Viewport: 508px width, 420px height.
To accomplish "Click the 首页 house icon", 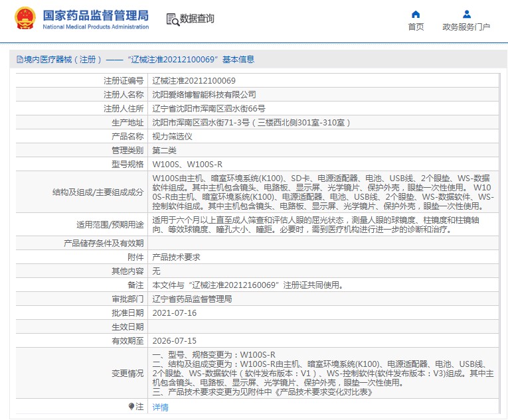I will (416, 14).
